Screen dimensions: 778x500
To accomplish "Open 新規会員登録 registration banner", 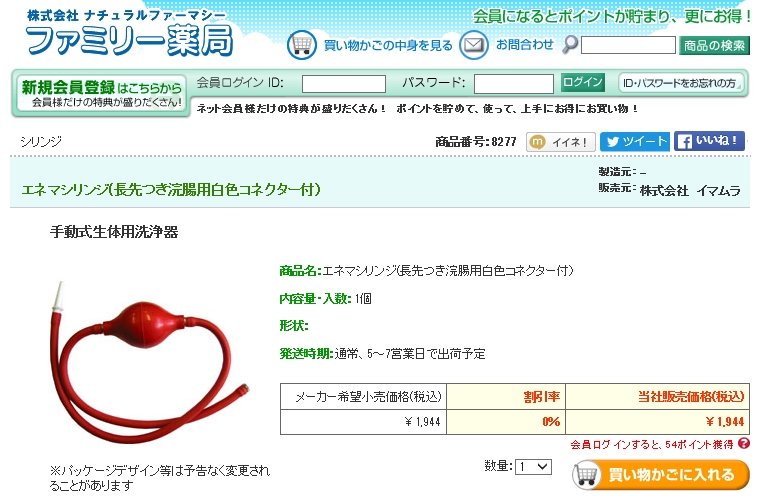I will coord(102,94).
